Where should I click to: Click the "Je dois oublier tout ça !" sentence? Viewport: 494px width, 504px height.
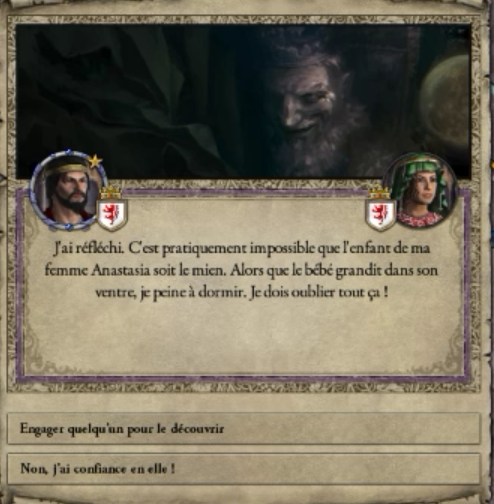(319, 293)
